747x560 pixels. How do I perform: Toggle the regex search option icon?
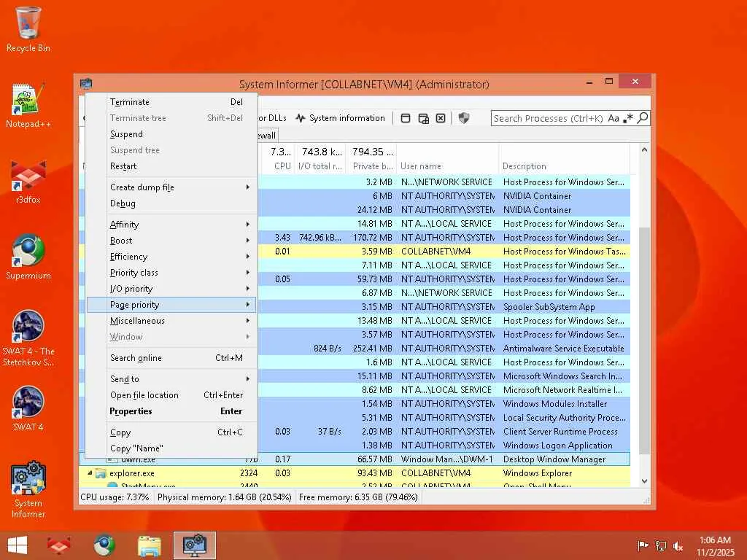pyautogui.click(x=628, y=117)
